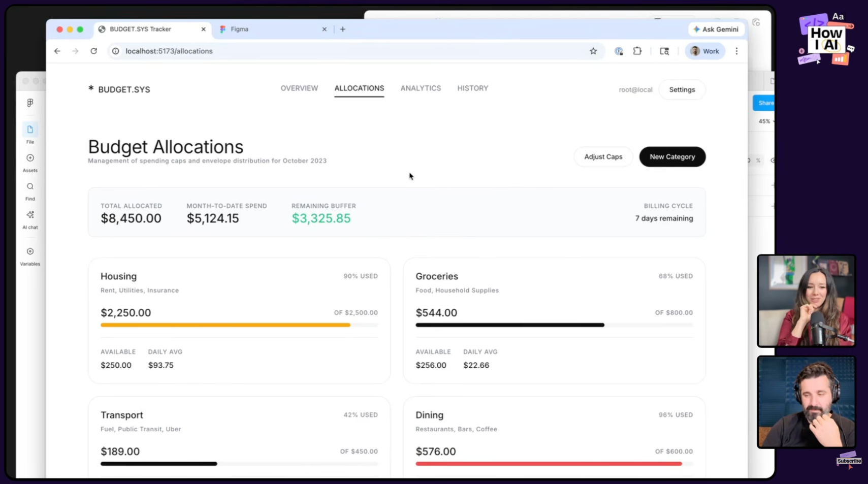Click the Housing orange progress bar
Image resolution: width=868 pixels, height=484 pixels.
click(x=226, y=325)
